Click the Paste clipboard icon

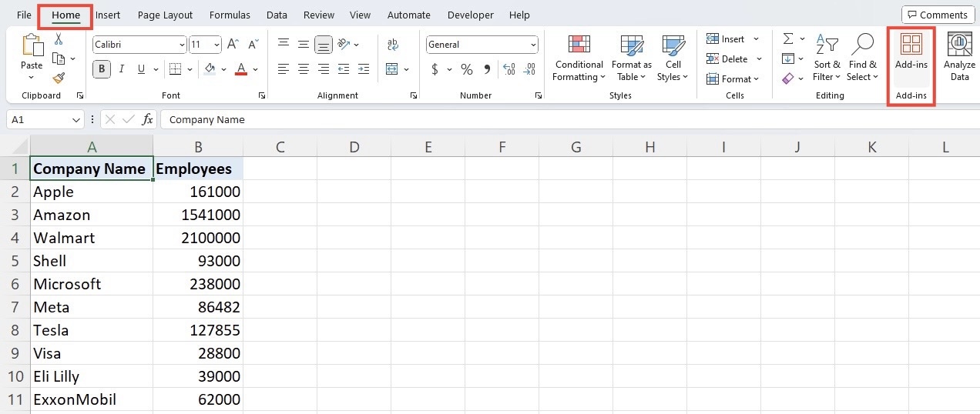(x=32, y=45)
